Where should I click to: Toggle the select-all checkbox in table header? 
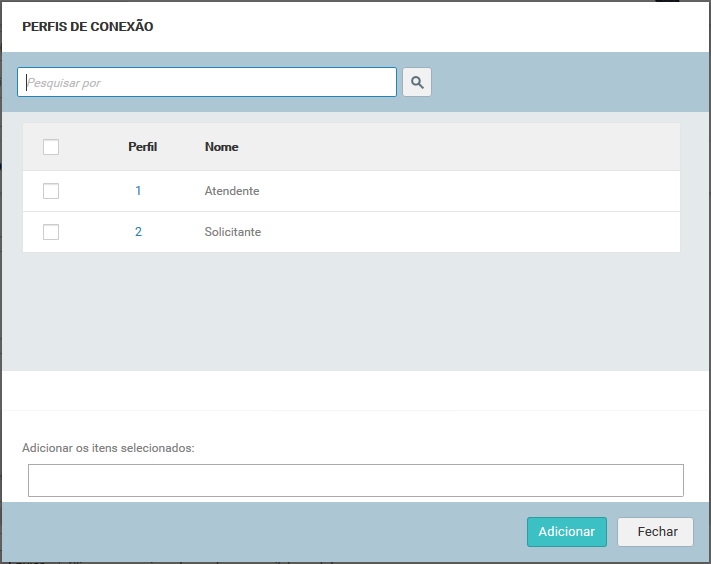[x=51, y=147]
